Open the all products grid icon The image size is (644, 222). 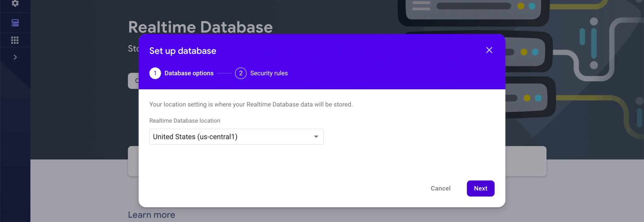15,40
